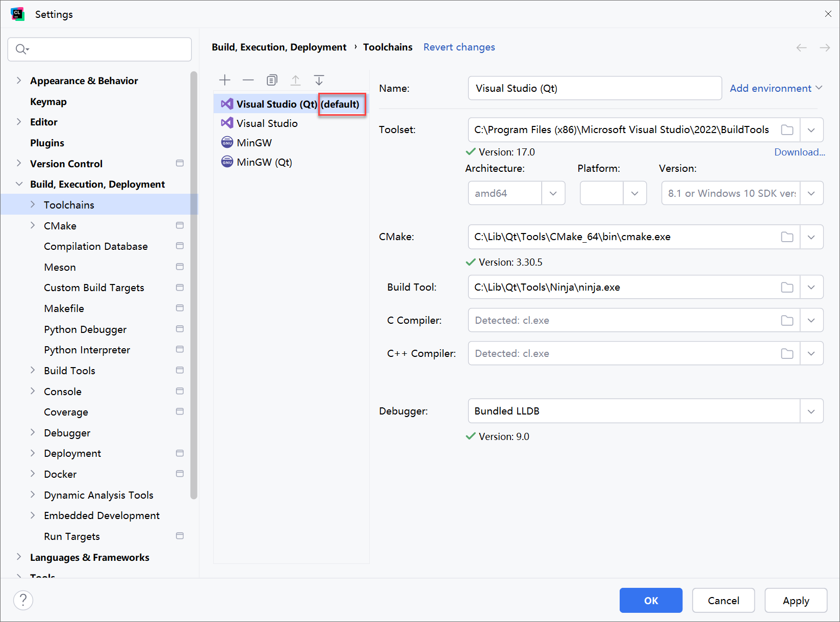Open Dynamic Analysis Tools settings

pos(98,495)
